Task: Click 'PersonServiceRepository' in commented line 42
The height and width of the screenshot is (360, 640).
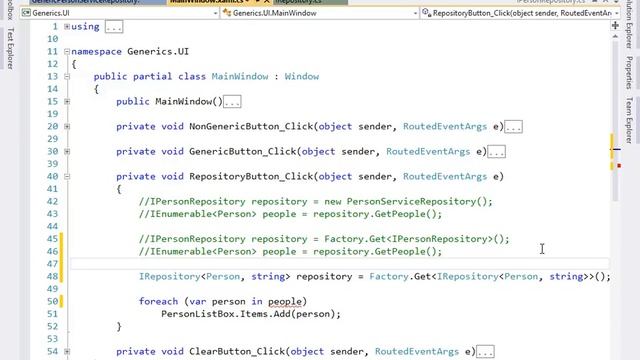Action: tap(411, 201)
